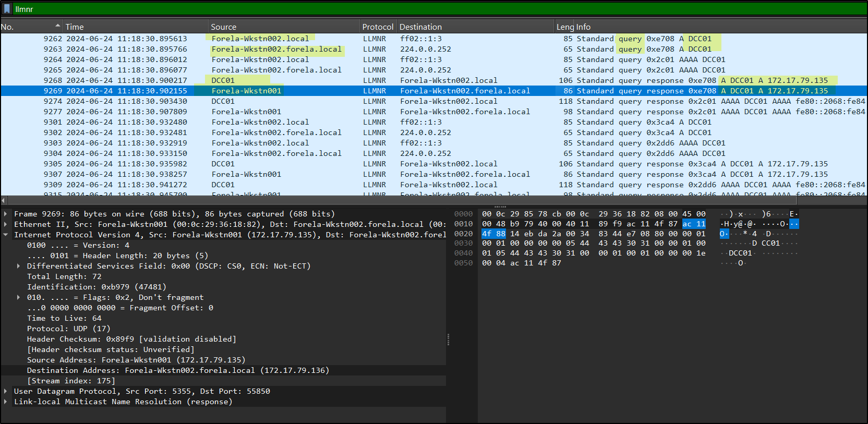Click the packet list left scroll arrow
Viewport: 868px width, 424px height.
4,200
